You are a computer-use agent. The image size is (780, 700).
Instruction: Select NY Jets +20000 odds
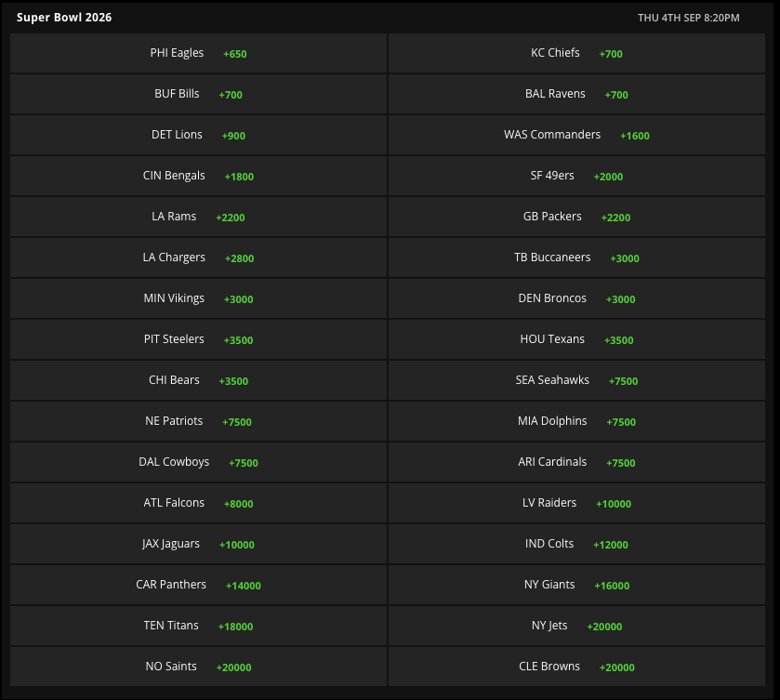pyautogui.click(x=576, y=626)
